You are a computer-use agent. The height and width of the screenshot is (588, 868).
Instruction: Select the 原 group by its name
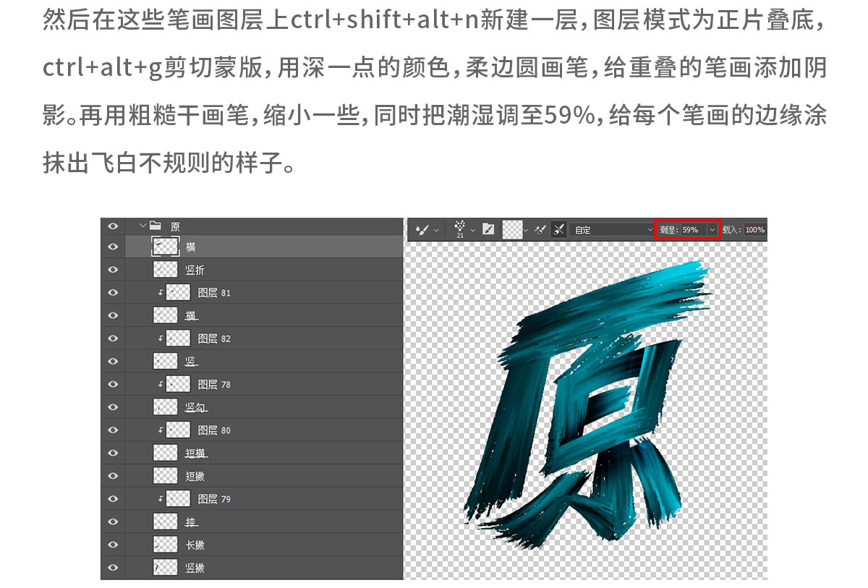(175, 226)
